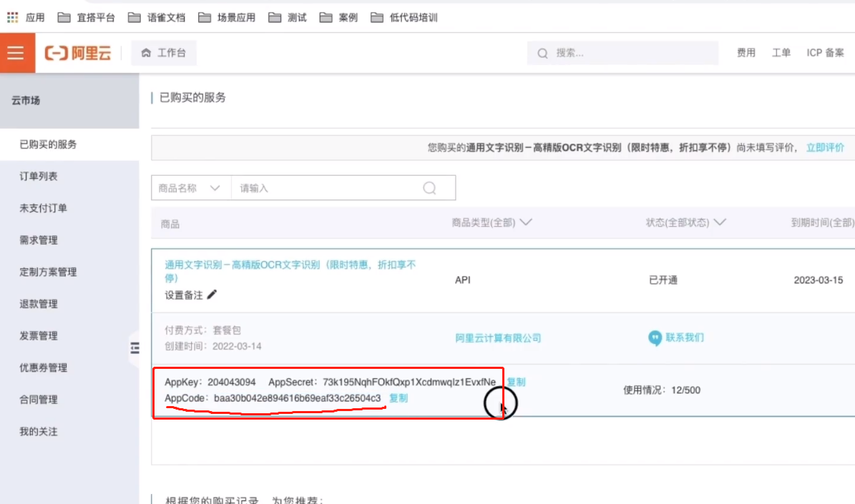Image resolution: width=855 pixels, height=504 pixels.
Task: Click the 付费方式: 套餐包 text
Action: pyautogui.click(x=203, y=330)
